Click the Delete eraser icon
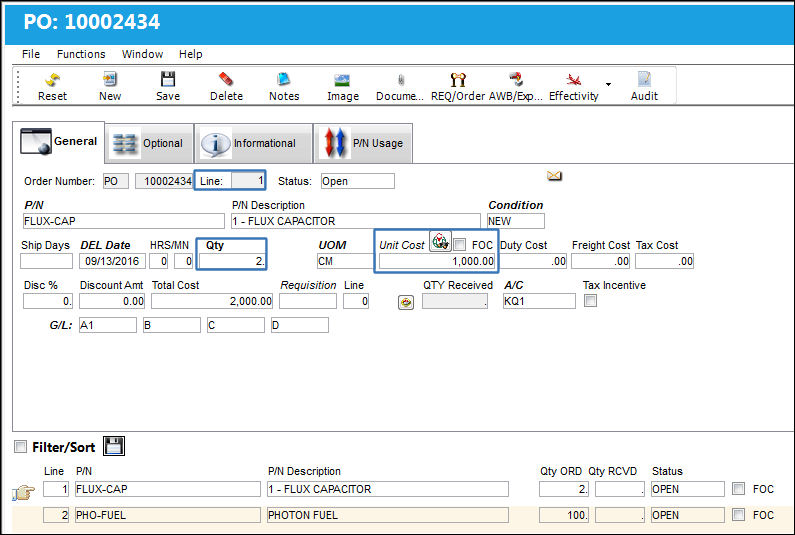Viewport: 795px width, 535px height. 226,80
